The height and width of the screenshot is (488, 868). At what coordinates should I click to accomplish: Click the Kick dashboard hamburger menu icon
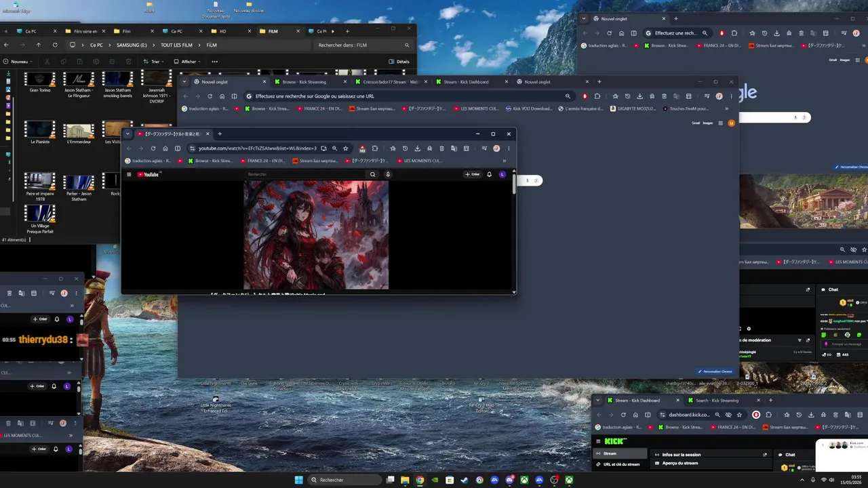coord(598,441)
